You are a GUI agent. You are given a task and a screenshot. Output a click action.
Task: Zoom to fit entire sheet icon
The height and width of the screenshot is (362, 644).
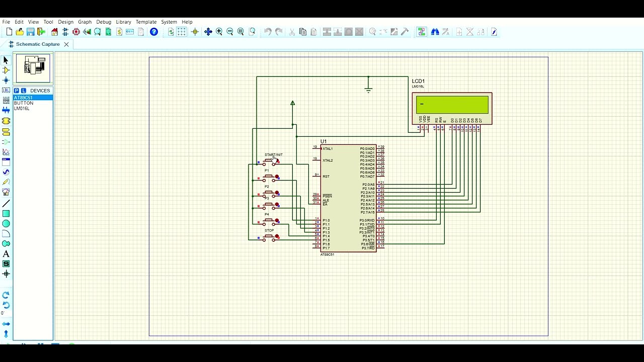point(240,32)
